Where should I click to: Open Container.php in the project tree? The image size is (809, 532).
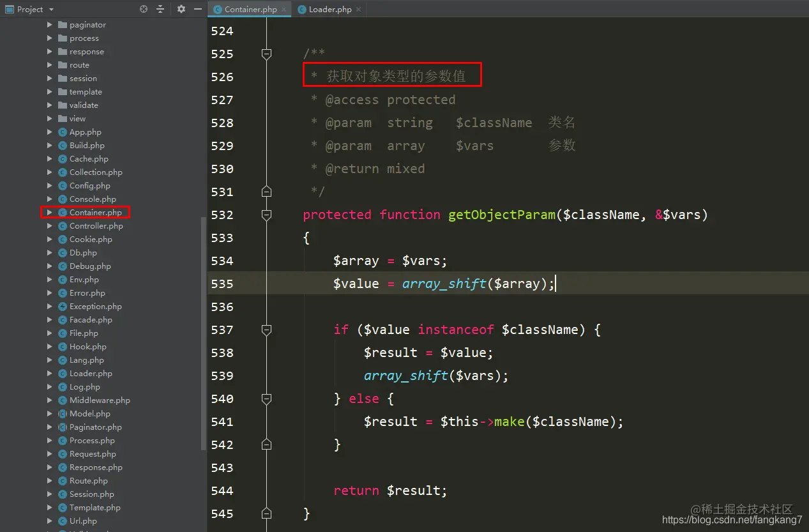tap(96, 213)
